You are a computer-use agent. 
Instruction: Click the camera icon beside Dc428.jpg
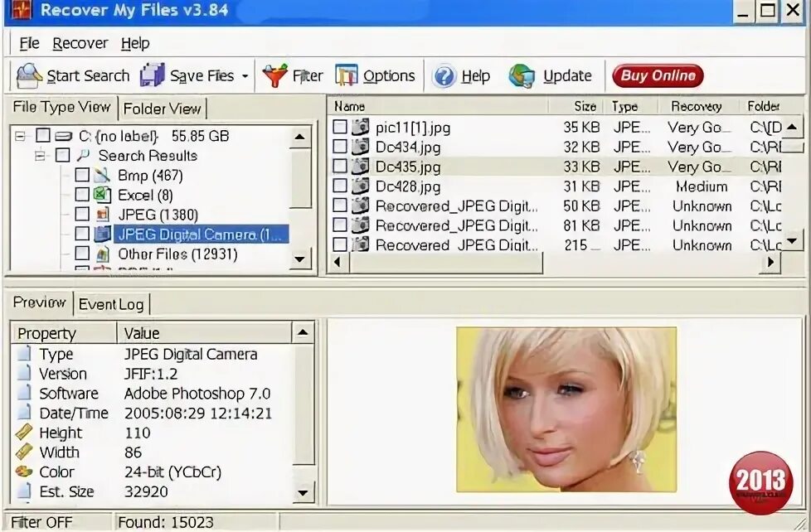point(361,186)
